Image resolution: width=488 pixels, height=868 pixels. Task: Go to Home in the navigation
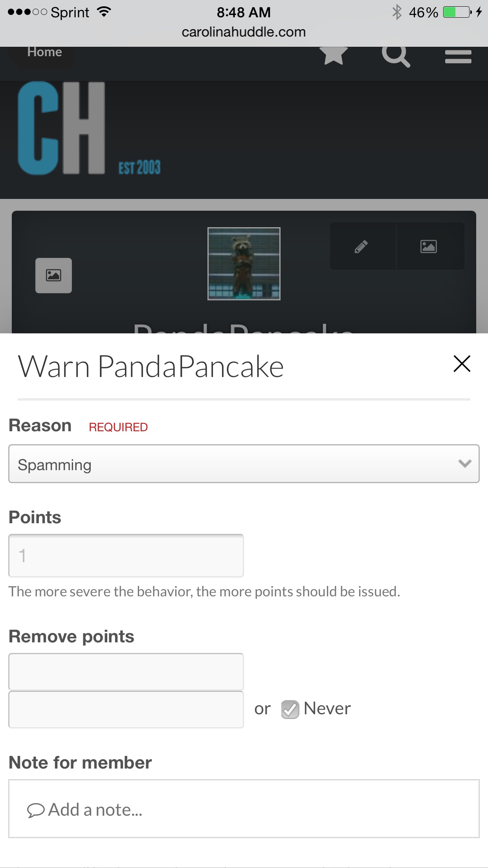(44, 53)
